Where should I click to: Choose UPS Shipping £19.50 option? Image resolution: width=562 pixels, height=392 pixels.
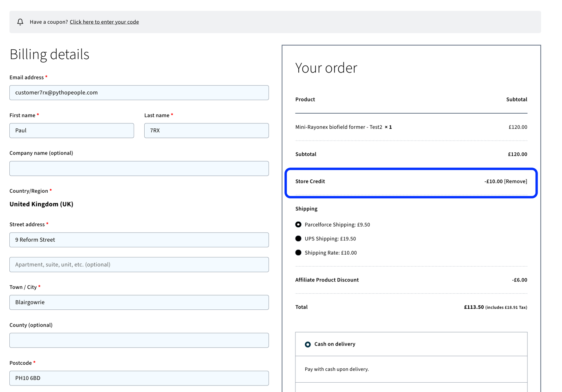pos(298,239)
